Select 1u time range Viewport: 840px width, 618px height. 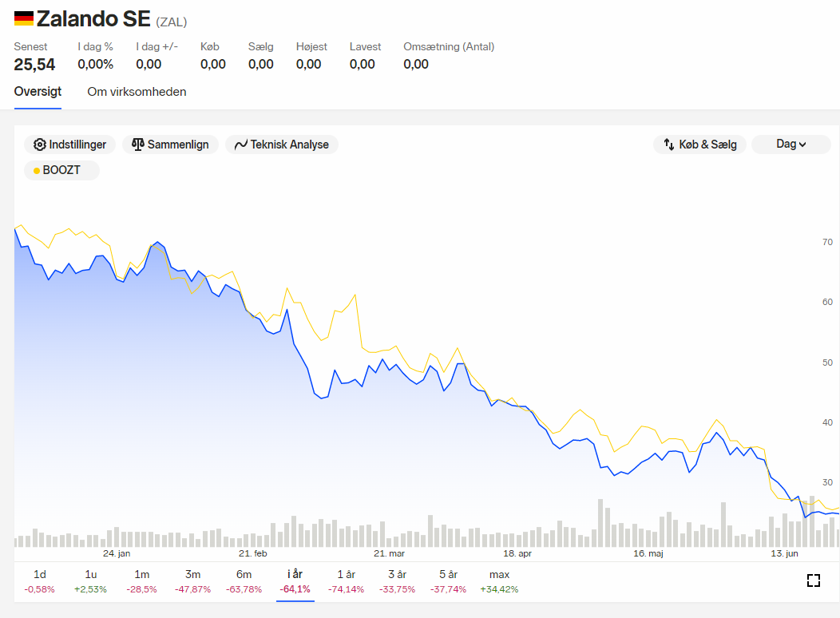(90, 581)
